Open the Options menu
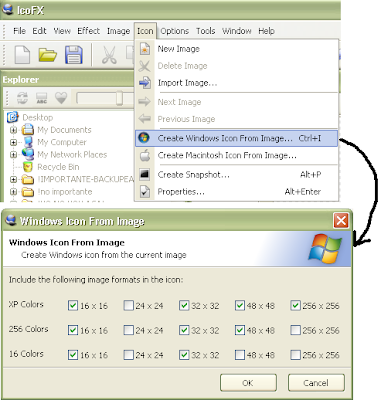The image size is (381, 400). tap(175, 31)
